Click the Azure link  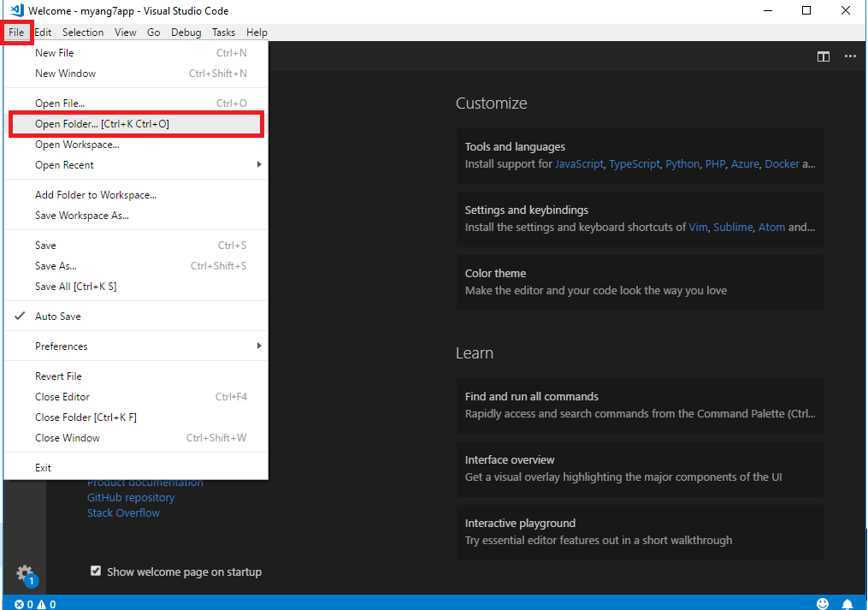745,163
